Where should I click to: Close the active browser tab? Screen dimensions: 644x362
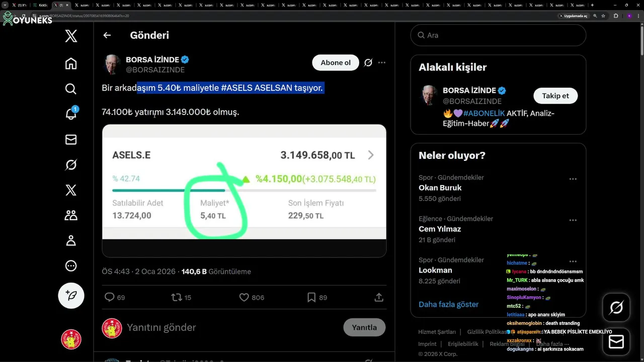tap(67, 5)
